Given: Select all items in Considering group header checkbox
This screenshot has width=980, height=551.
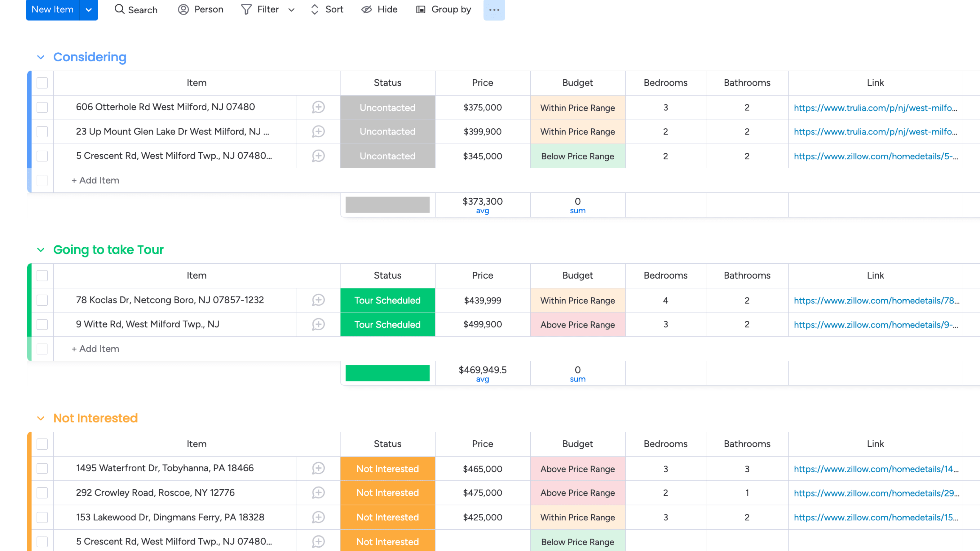Looking at the screenshot, I should (42, 83).
